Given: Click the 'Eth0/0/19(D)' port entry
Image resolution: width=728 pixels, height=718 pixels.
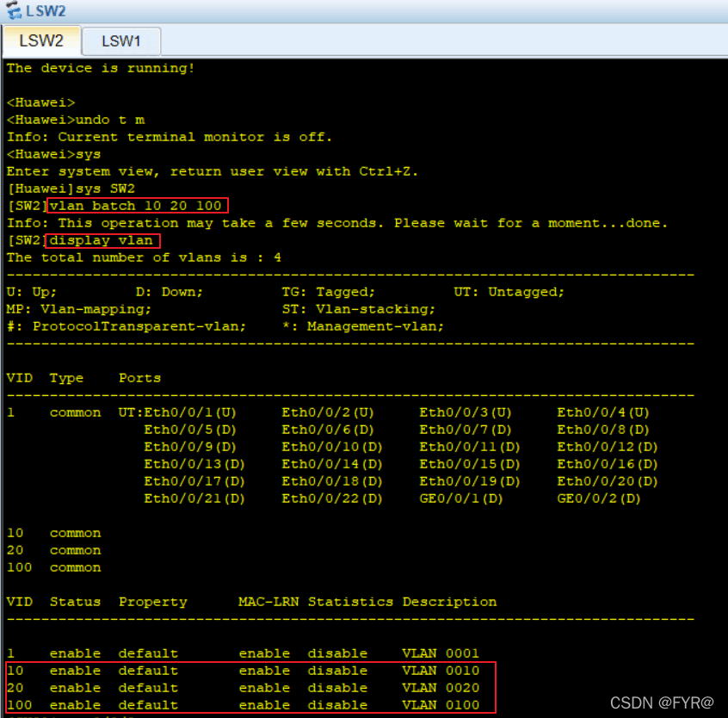Looking at the screenshot, I should 469,481.
